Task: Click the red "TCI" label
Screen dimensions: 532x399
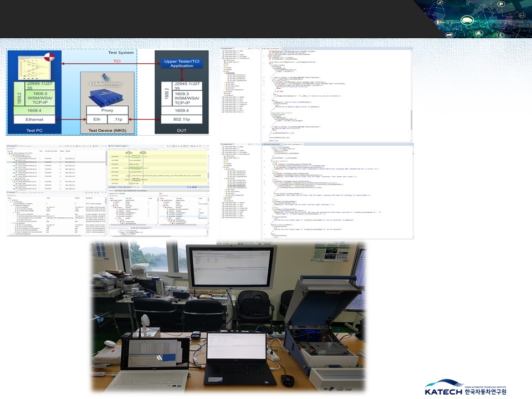Action: pos(117,61)
